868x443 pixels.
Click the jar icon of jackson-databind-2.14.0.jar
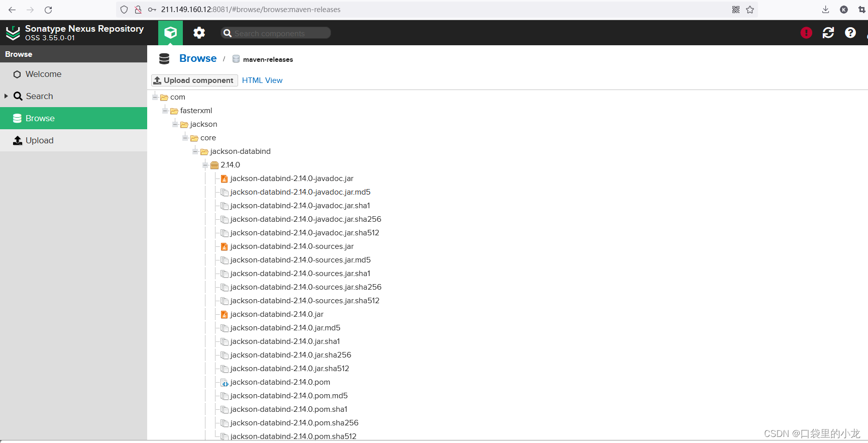pyautogui.click(x=225, y=314)
